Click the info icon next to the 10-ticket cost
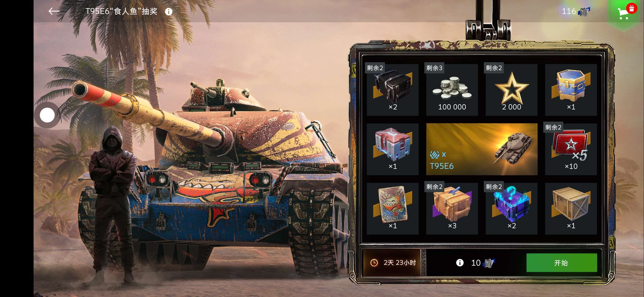Viewport: 644px width, 297px height. tap(460, 263)
